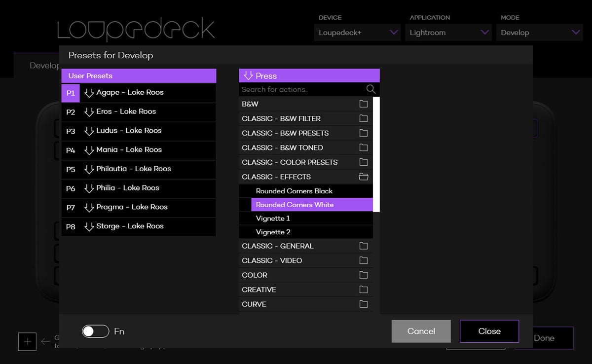Choose the Vignette 1 preset

(312, 218)
